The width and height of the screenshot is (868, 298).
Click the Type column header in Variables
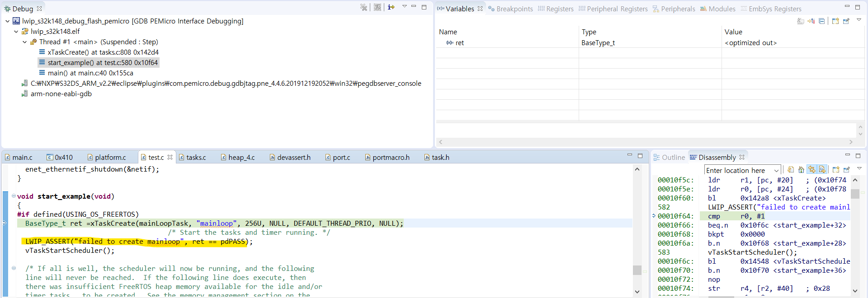click(650, 32)
